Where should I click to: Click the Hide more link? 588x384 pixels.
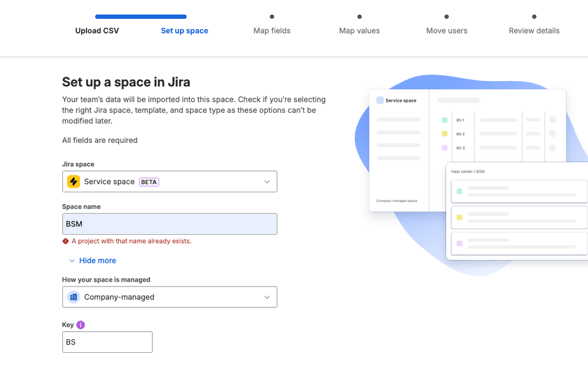click(98, 261)
